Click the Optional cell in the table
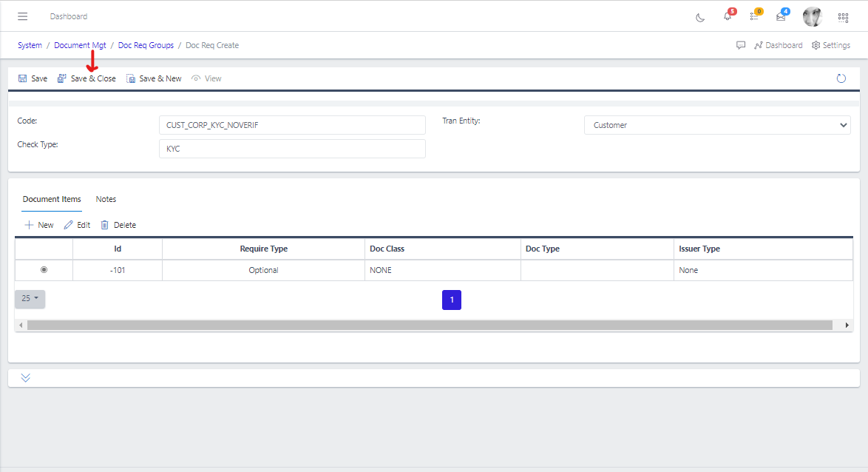 coord(263,270)
